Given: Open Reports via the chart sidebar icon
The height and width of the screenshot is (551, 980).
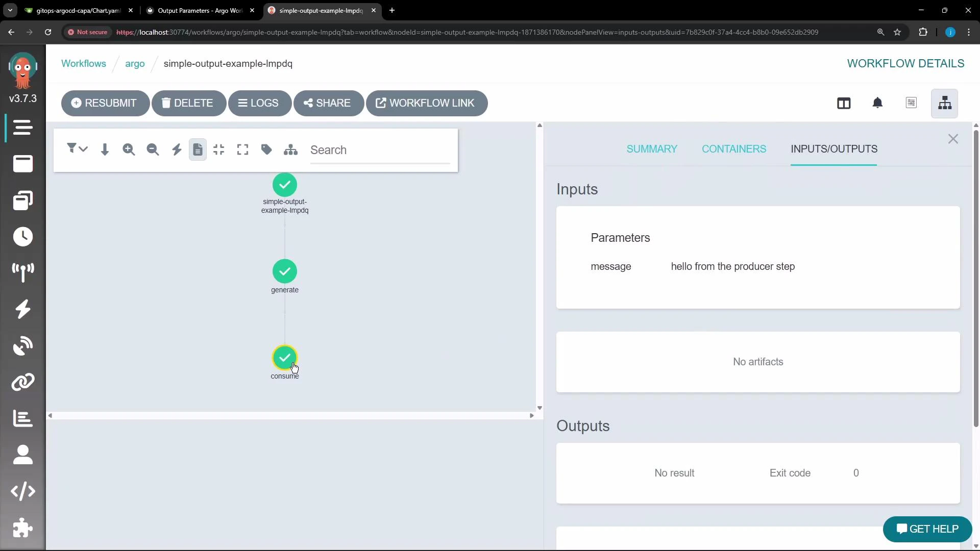Looking at the screenshot, I should pos(22,418).
